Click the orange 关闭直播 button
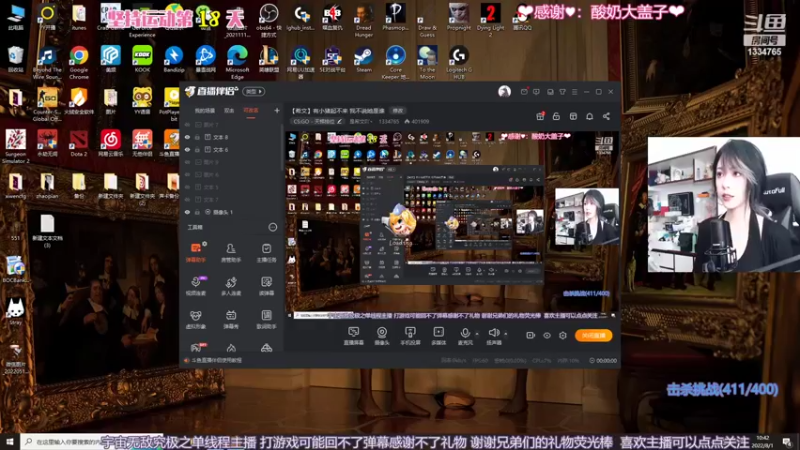Screen dimensions: 800x450 point(593,335)
